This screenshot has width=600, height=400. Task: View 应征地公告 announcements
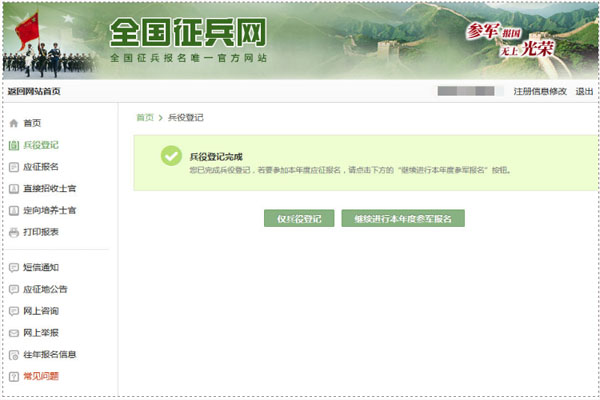click(x=45, y=289)
